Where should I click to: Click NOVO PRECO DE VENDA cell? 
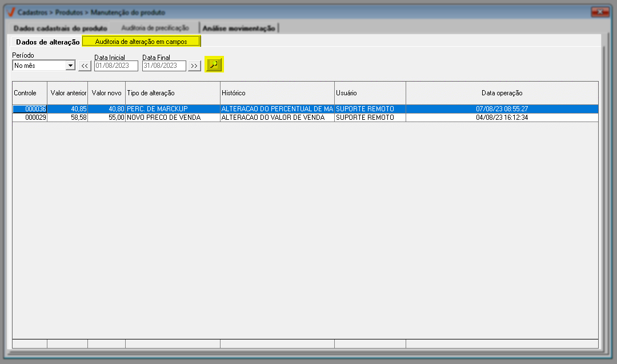coord(173,118)
